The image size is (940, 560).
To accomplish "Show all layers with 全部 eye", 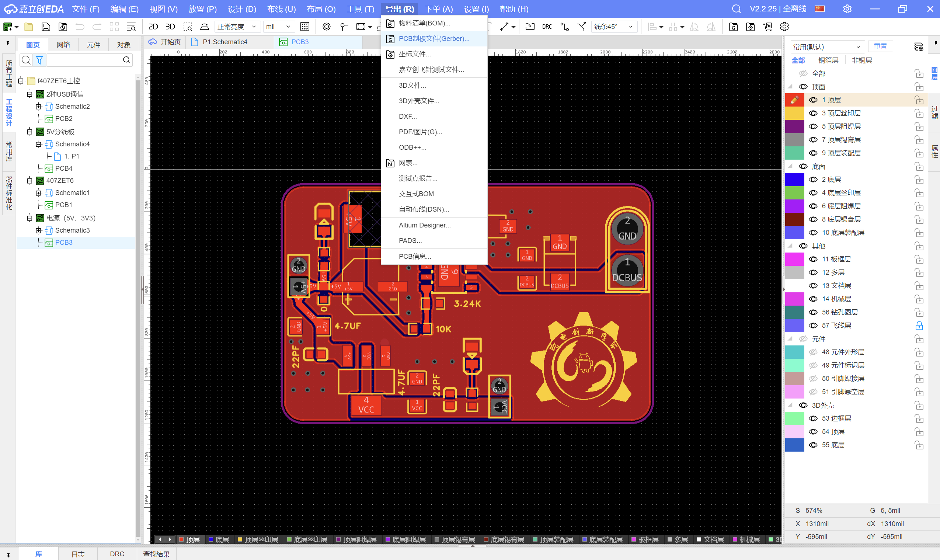I will click(804, 74).
